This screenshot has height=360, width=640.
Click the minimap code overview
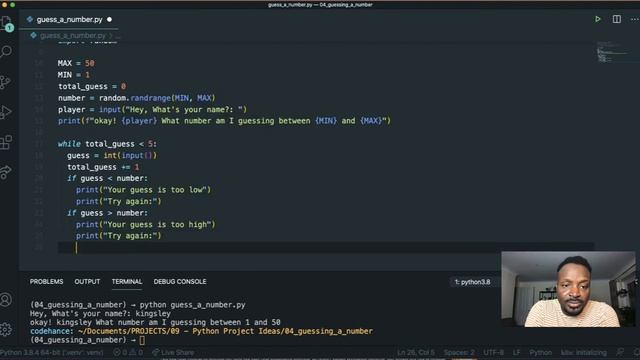pyautogui.click(x=613, y=52)
